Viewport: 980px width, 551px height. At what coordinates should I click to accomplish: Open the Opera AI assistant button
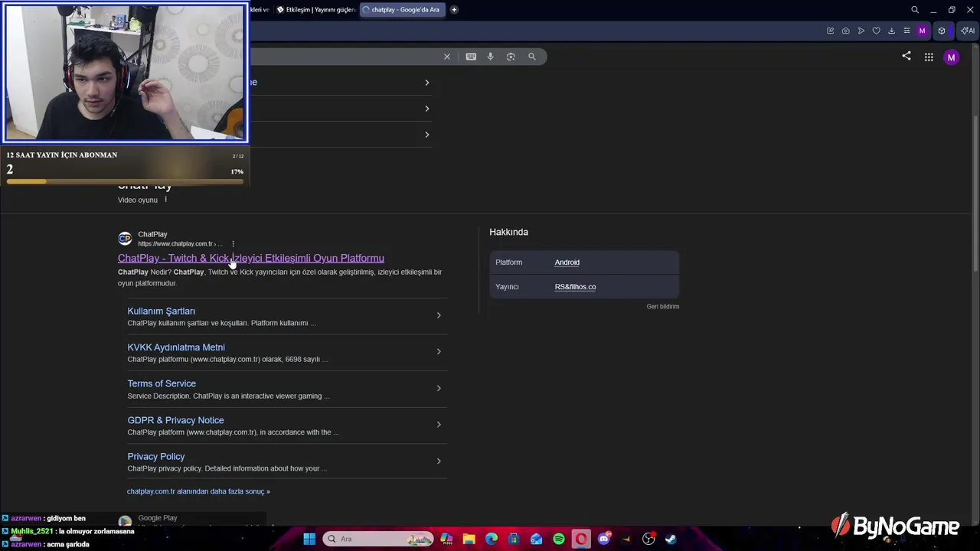click(x=968, y=31)
